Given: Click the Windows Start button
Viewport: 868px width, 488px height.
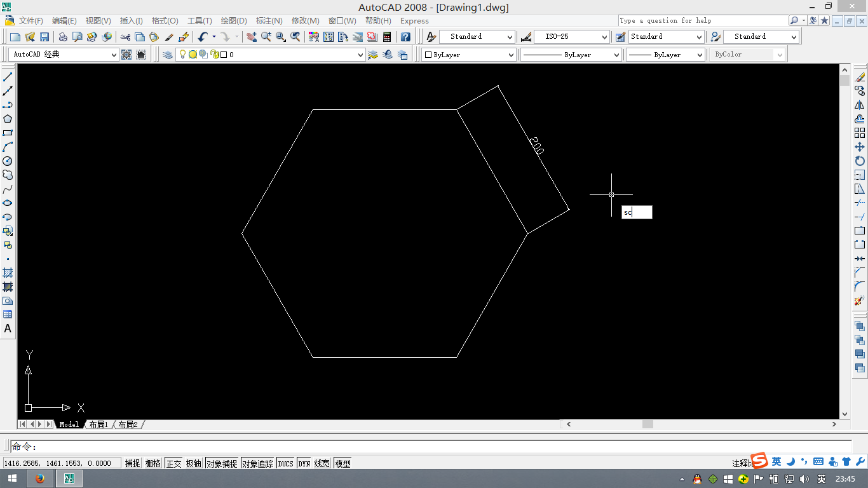Looking at the screenshot, I should point(12,478).
